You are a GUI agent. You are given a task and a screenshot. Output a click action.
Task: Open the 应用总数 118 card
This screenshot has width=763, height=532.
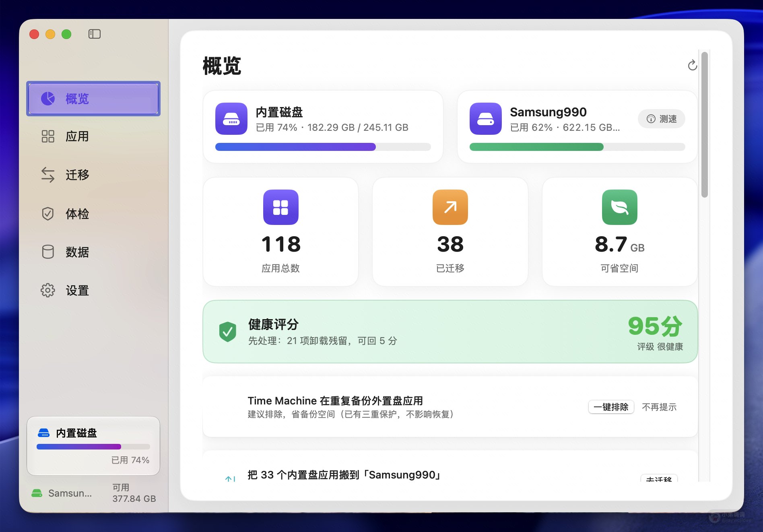click(x=281, y=232)
